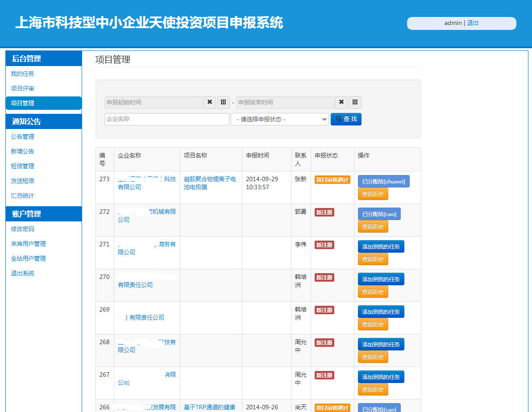
Task: Go to 项目评审 in the sidebar
Action: click(23, 88)
